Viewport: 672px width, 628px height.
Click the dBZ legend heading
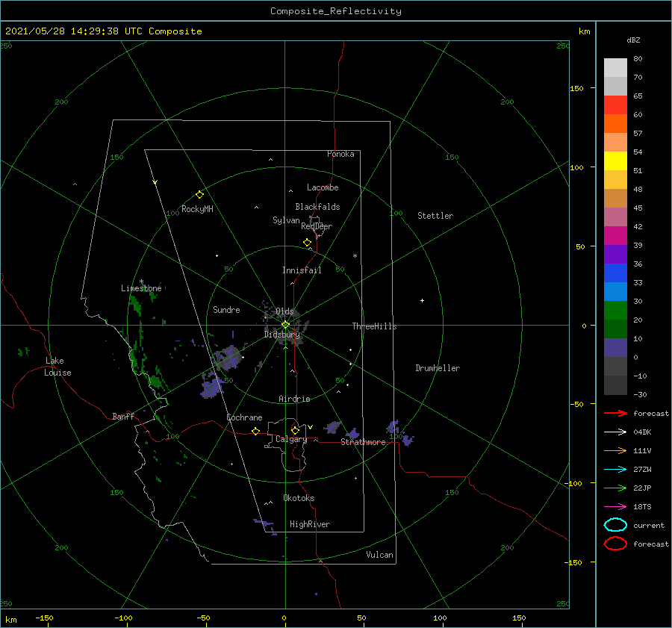(633, 40)
